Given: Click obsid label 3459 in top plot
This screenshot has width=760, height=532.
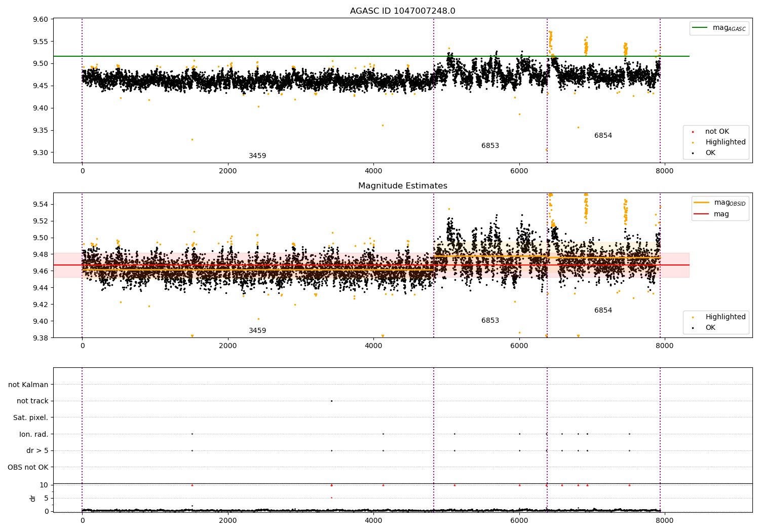Looking at the screenshot, I should tap(257, 156).
